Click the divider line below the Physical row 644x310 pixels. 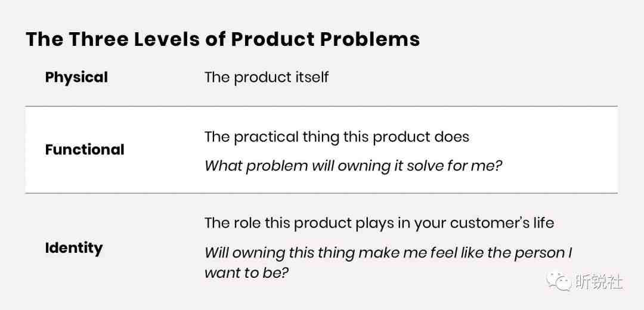pos(321,106)
